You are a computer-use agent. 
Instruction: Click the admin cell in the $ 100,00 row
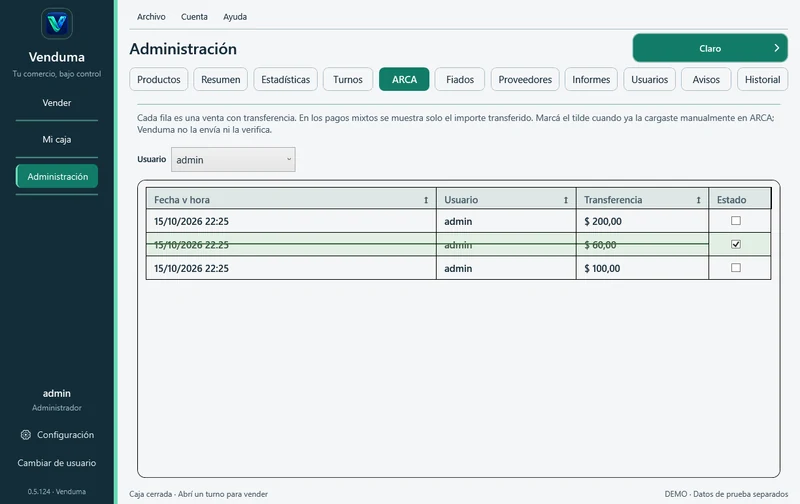(x=506, y=268)
